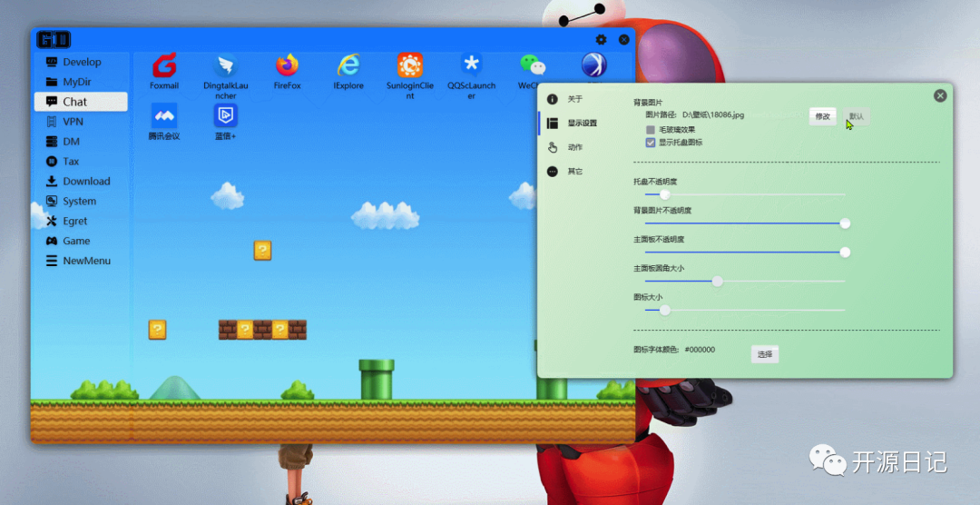Viewport: 980px width, 505px height.
Task: Open WeChat green bubble icon
Action: point(531,65)
